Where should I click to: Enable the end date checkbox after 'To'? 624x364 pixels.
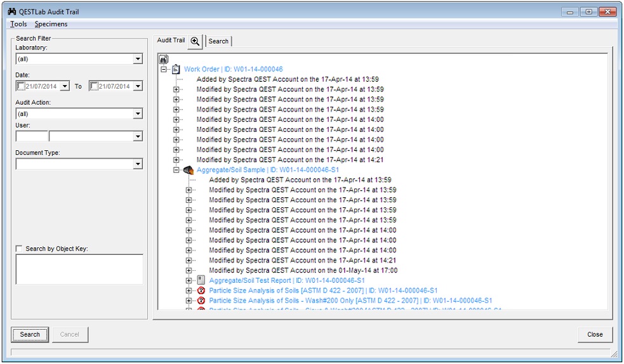[94, 86]
